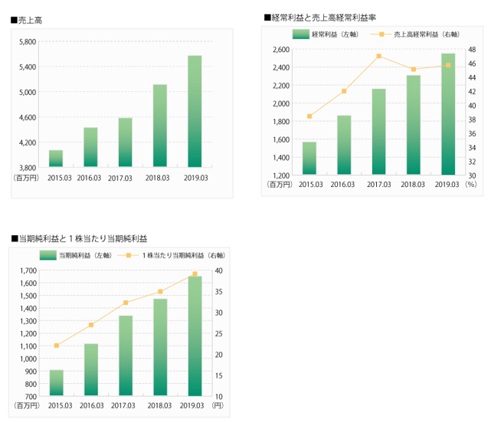Select the 2017.03 bar in 売上高 chart
This screenshot has width=504, height=423.
[125, 143]
